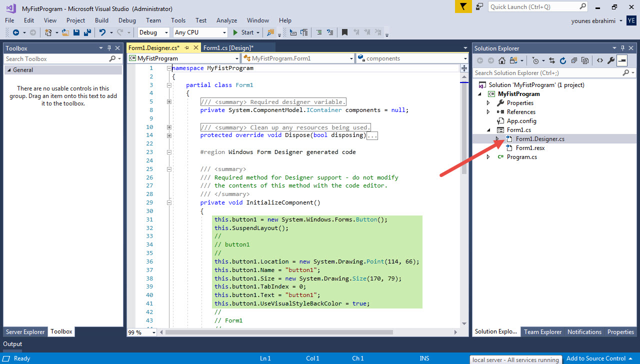The height and width of the screenshot is (364, 640).
Task: Click the Sync with Active Document icon
Action: pos(551,60)
